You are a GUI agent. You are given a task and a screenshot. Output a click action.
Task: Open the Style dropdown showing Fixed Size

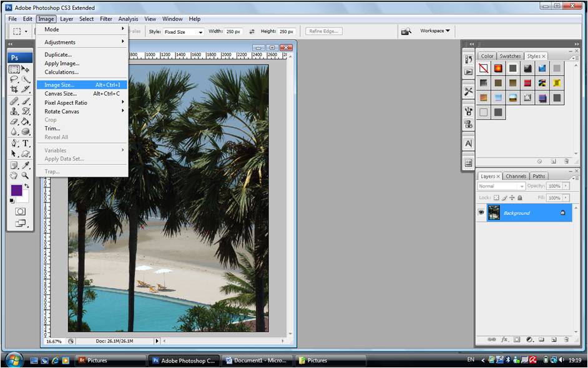[184, 32]
